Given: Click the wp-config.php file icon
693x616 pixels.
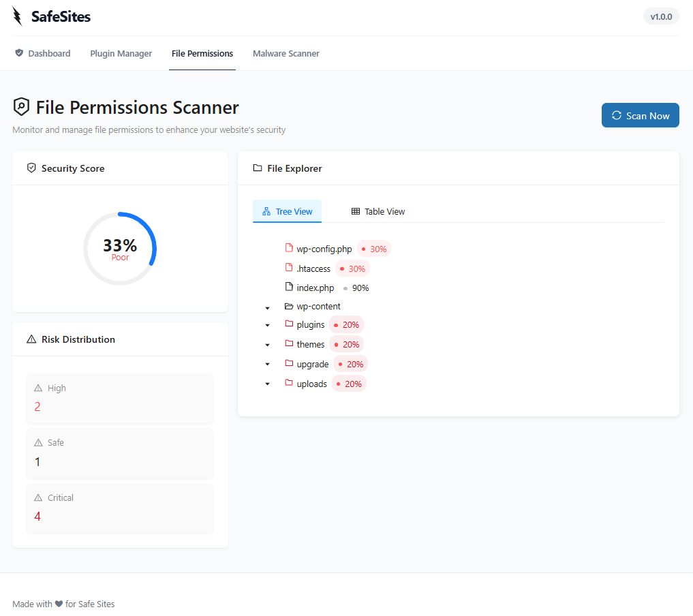Looking at the screenshot, I should (x=288, y=249).
